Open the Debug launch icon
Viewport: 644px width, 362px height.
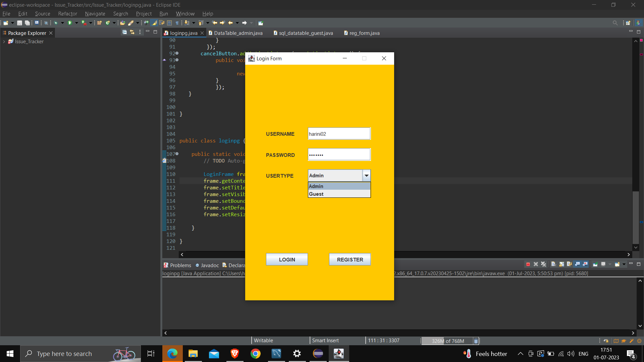coord(55,23)
